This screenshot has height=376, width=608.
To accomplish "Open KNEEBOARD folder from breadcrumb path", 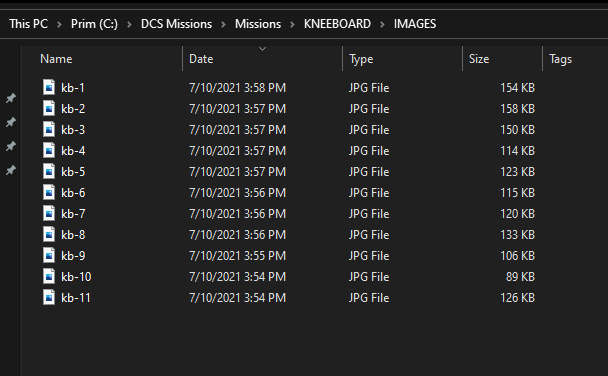I will pyautogui.click(x=337, y=24).
